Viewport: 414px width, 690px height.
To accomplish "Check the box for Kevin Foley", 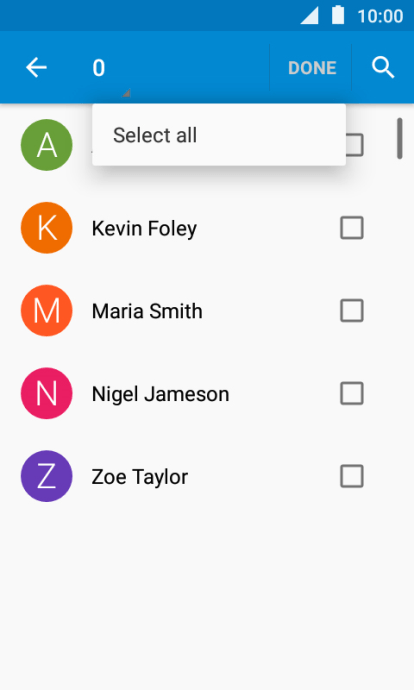I will click(x=352, y=228).
